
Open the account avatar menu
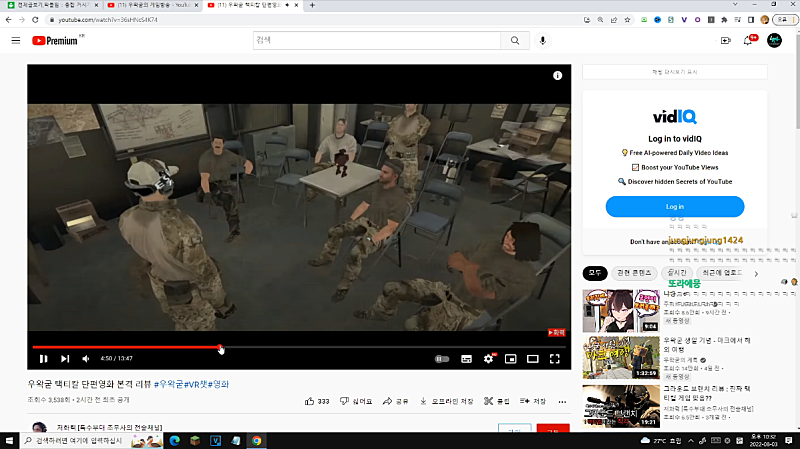[x=774, y=40]
